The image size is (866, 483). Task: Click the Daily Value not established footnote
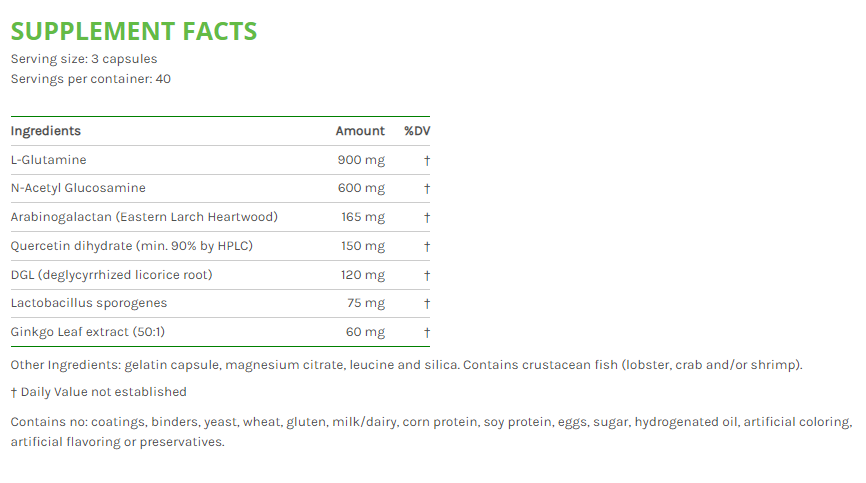(x=98, y=392)
